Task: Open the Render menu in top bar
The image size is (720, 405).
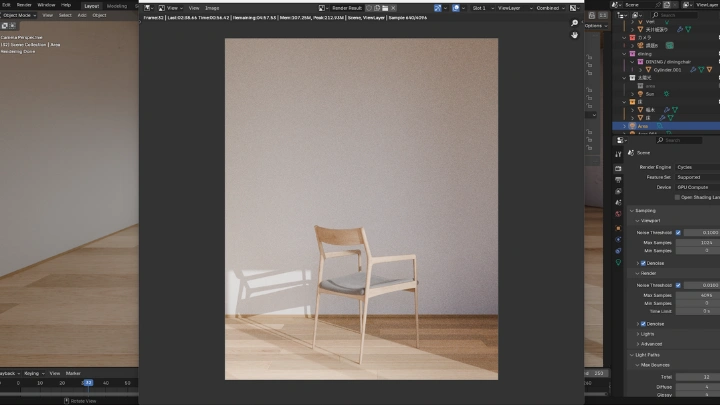Action: (24, 5)
